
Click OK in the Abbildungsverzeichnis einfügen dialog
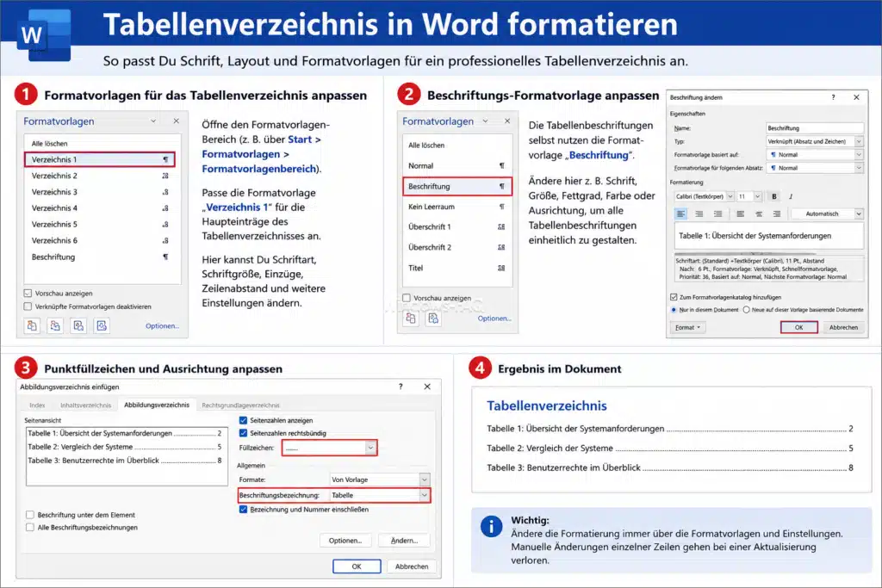tap(357, 566)
